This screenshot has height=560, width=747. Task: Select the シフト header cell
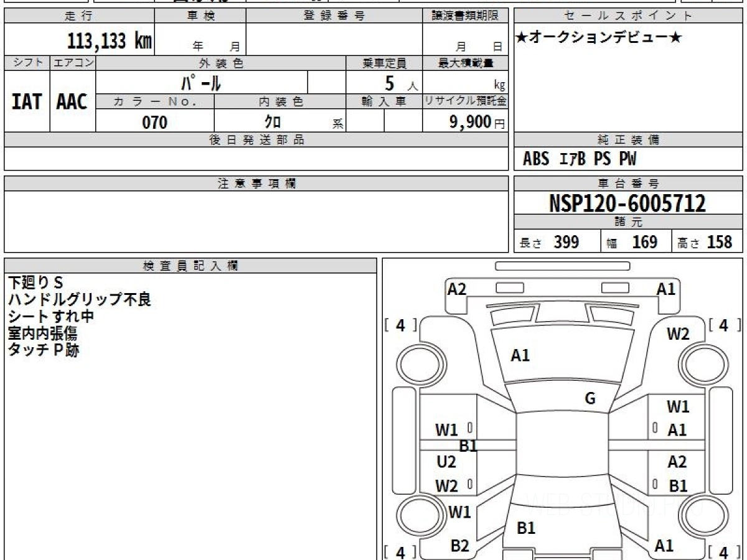coord(27,63)
